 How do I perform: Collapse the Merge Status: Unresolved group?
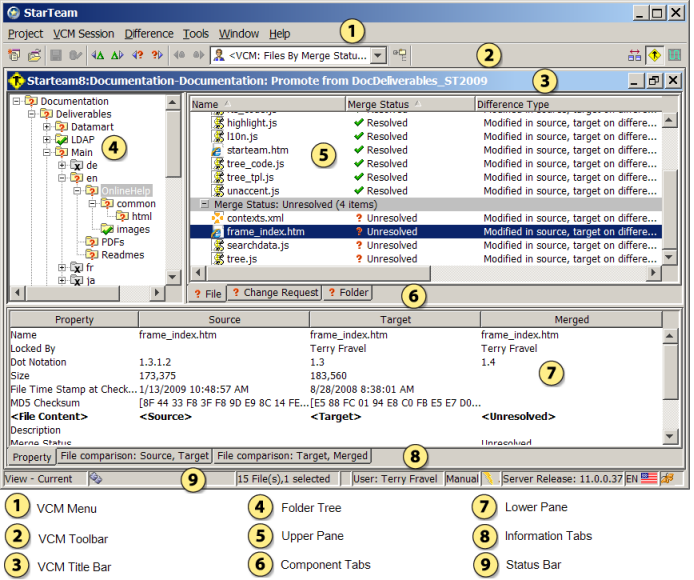tap(204, 204)
